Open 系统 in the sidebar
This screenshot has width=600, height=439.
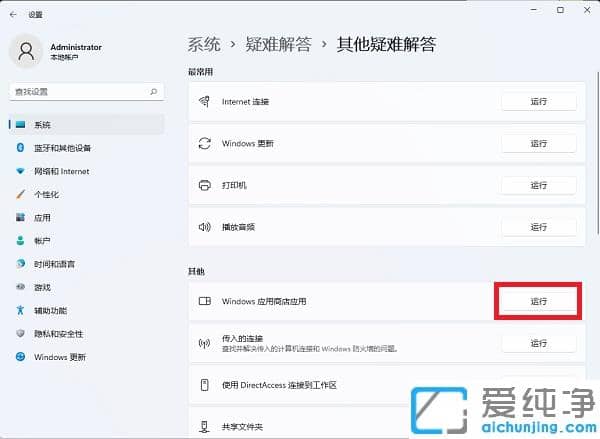86,125
